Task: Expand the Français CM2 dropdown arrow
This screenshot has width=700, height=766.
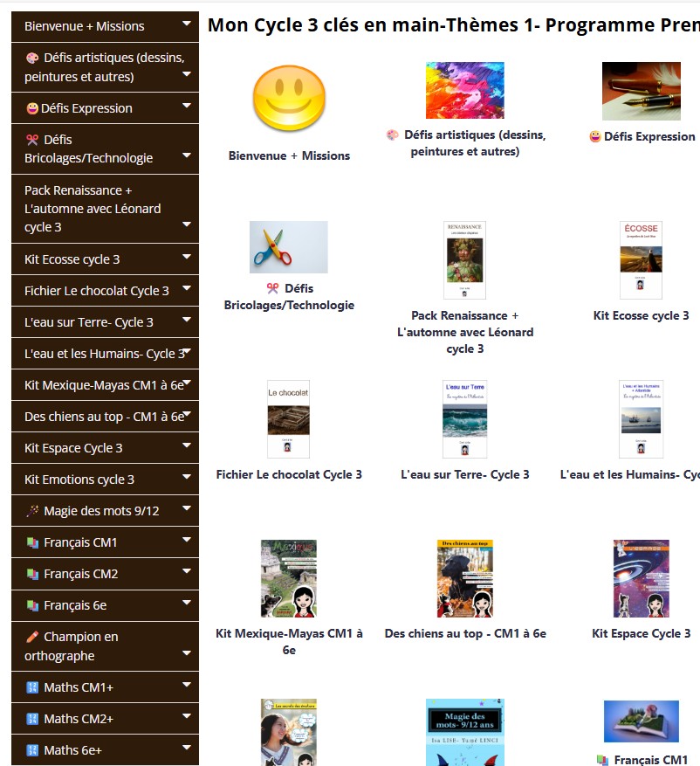Action: tap(187, 571)
